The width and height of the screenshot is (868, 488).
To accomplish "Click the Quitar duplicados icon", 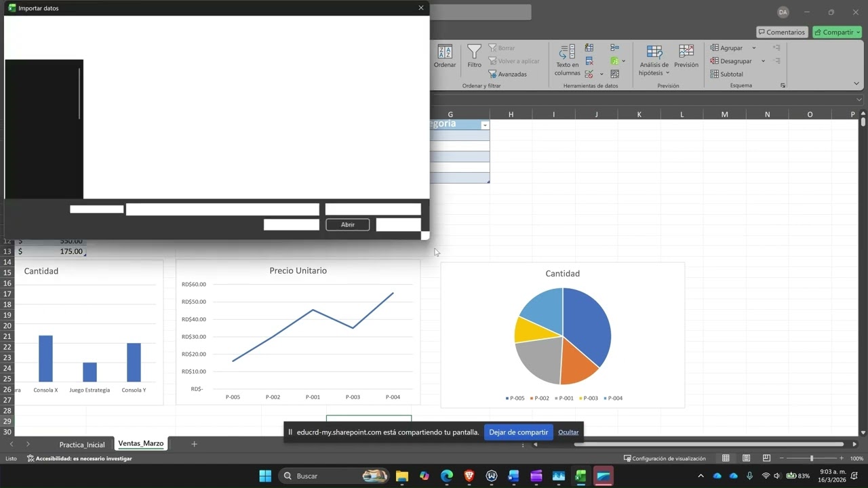I will pos(589,61).
